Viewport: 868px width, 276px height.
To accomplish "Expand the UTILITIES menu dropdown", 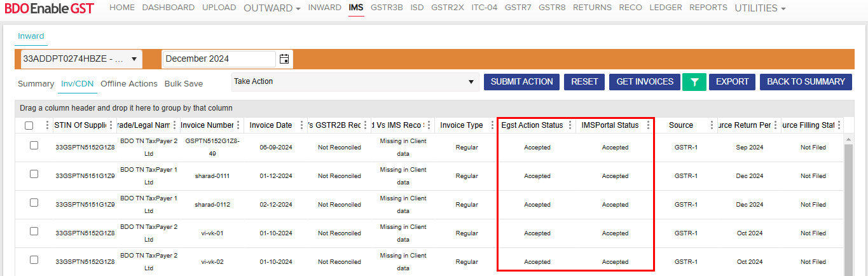I will [x=760, y=8].
